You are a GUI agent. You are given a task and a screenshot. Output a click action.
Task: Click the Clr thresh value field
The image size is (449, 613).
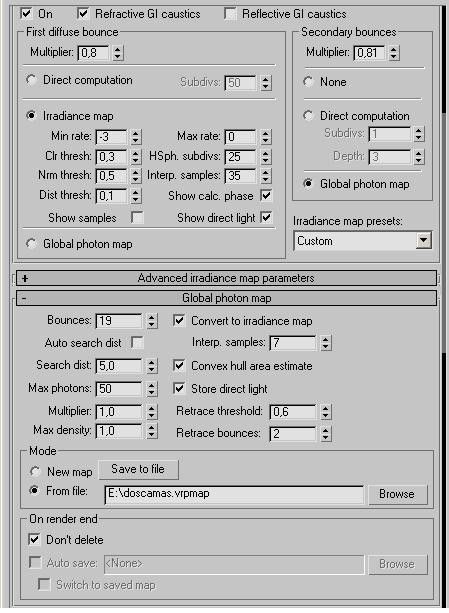click(x=111, y=157)
